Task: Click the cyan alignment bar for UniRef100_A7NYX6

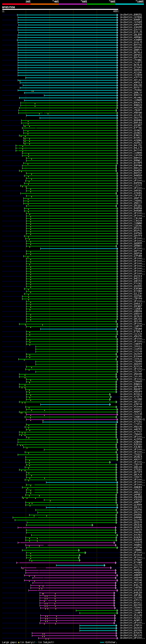Action: click(x=75, y=405)
